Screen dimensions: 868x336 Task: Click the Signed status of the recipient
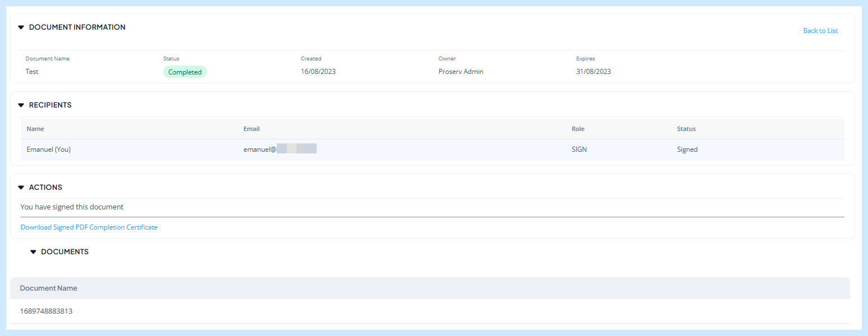tap(687, 150)
